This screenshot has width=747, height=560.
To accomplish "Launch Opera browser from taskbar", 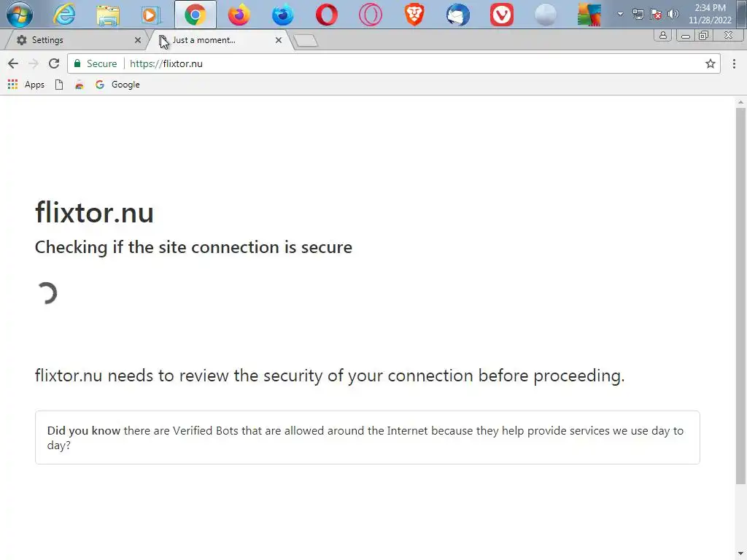I will point(327,15).
